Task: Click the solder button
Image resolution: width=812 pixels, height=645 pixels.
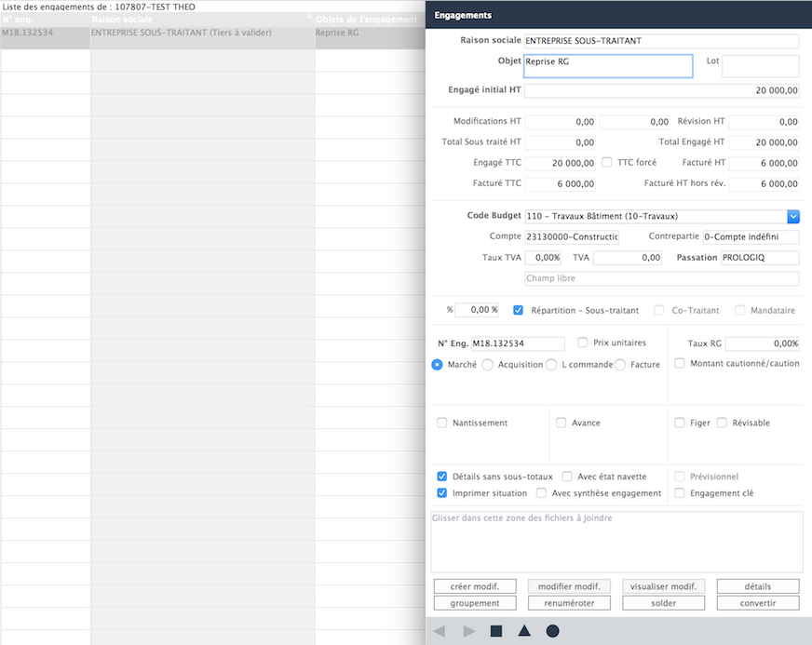Action: 663,603
